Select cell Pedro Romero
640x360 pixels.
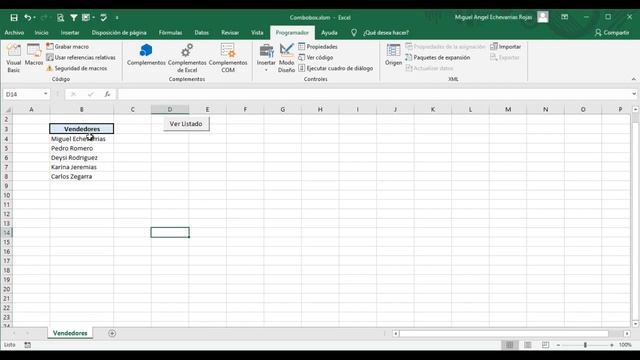[x=82, y=148]
